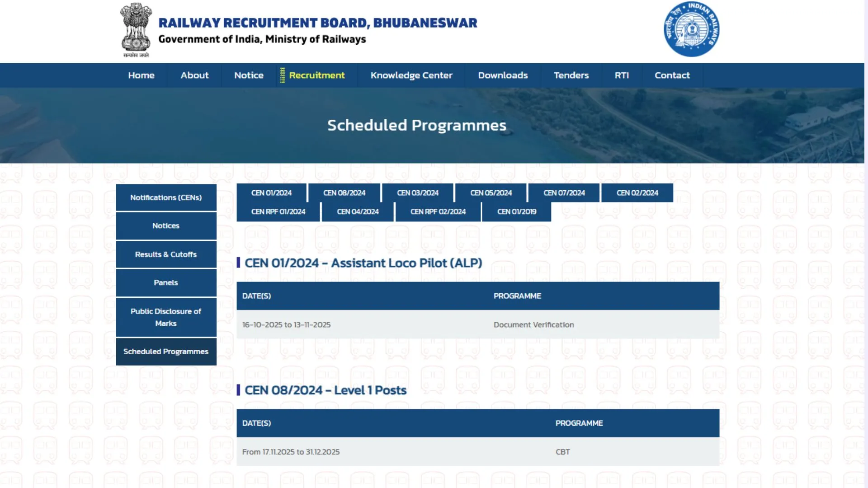This screenshot has height=488, width=868.
Task: Select the CEN 05/2024 tab
Action: point(491,192)
